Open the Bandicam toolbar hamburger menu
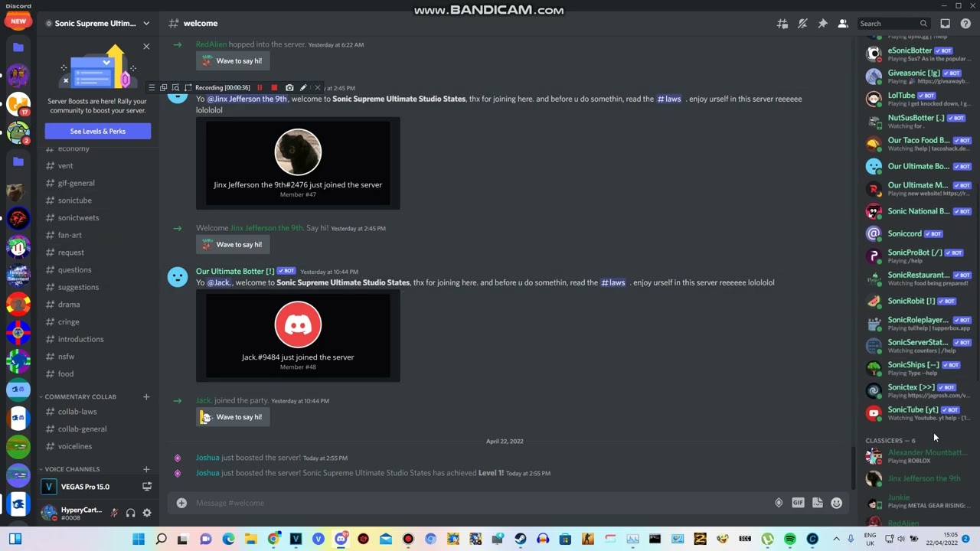 [152, 88]
